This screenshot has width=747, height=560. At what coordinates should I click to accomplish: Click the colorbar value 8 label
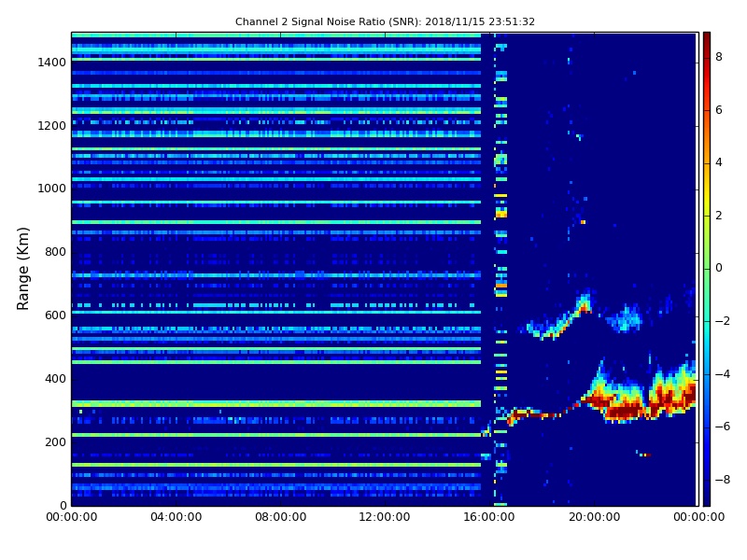tap(719, 57)
